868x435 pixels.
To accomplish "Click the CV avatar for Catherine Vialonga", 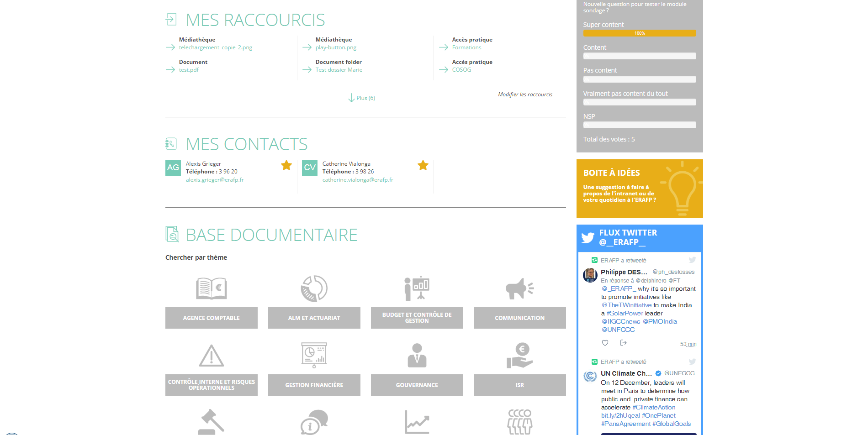I will (310, 168).
